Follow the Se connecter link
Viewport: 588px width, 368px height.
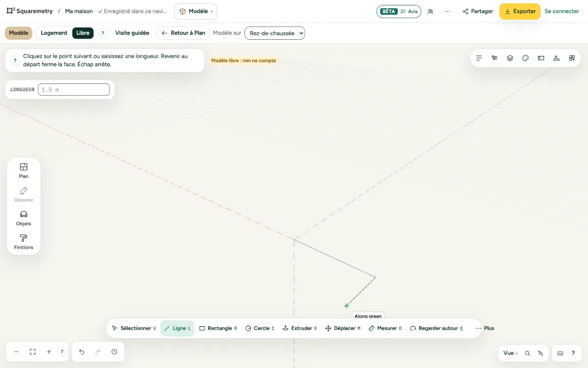click(x=562, y=11)
